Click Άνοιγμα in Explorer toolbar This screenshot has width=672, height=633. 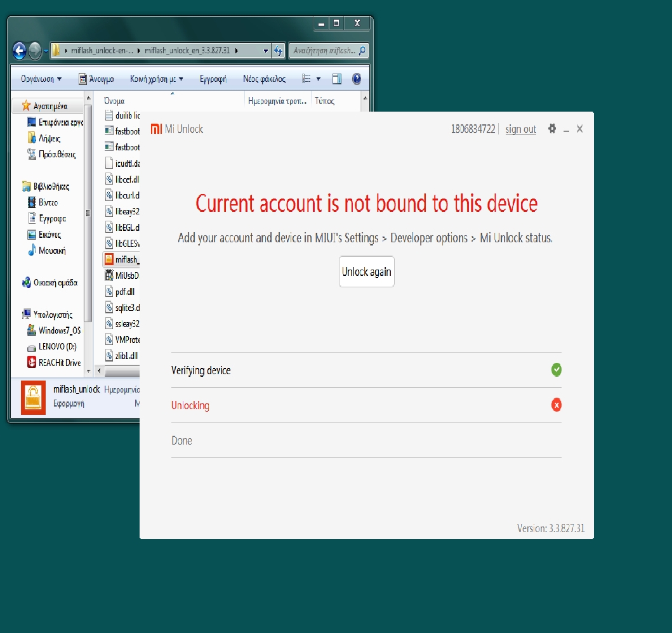96,79
